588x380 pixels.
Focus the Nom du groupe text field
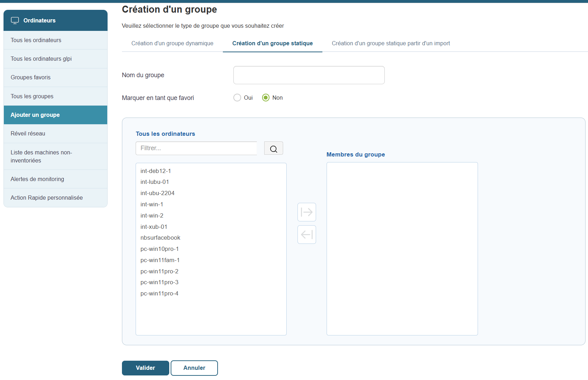tap(309, 75)
